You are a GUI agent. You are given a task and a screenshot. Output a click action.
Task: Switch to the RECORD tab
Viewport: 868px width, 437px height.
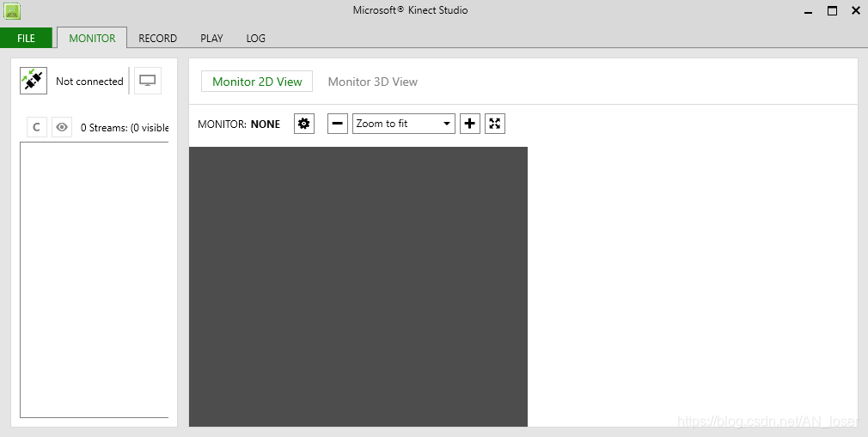click(x=158, y=38)
